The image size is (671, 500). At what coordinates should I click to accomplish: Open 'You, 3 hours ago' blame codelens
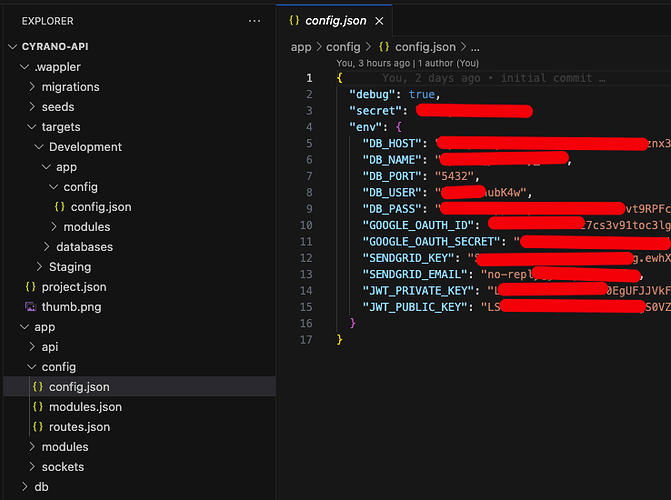pyautogui.click(x=408, y=63)
